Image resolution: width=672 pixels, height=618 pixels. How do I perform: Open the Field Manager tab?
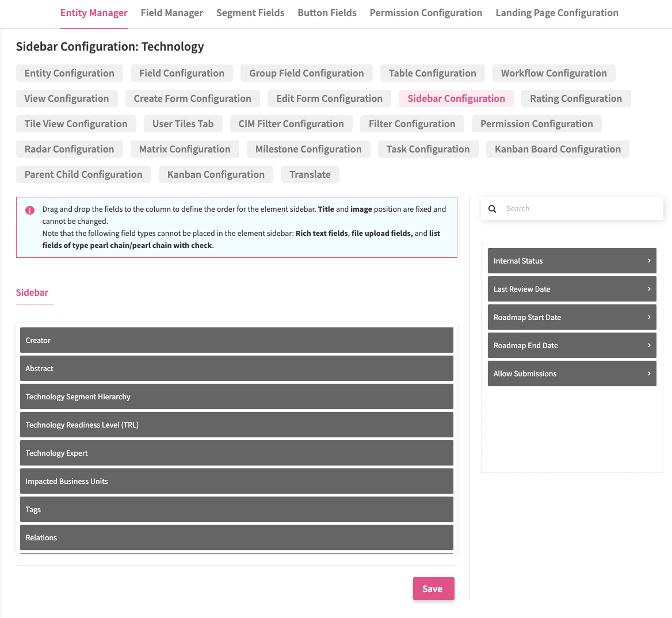[x=171, y=13]
